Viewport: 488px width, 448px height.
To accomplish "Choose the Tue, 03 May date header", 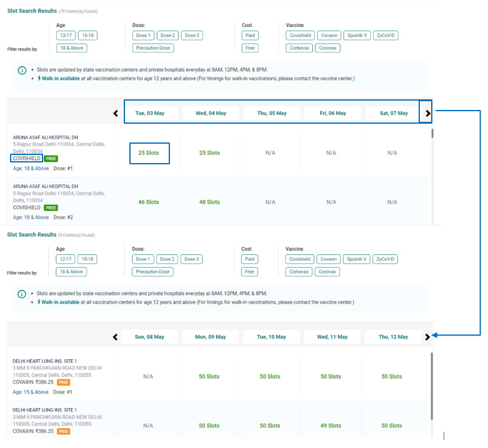I will 149,113.
